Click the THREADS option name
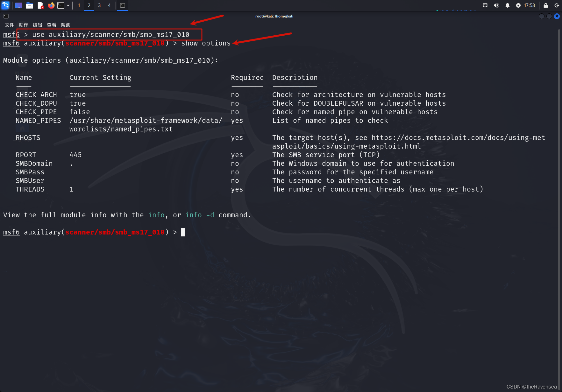 (30, 189)
